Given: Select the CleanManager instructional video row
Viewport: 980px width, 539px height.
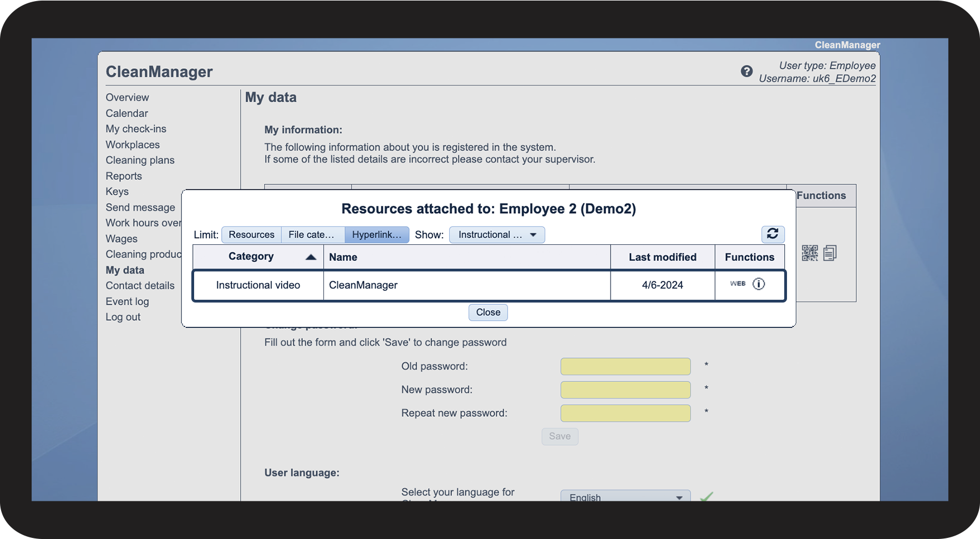Looking at the screenshot, I should pyautogui.click(x=466, y=285).
